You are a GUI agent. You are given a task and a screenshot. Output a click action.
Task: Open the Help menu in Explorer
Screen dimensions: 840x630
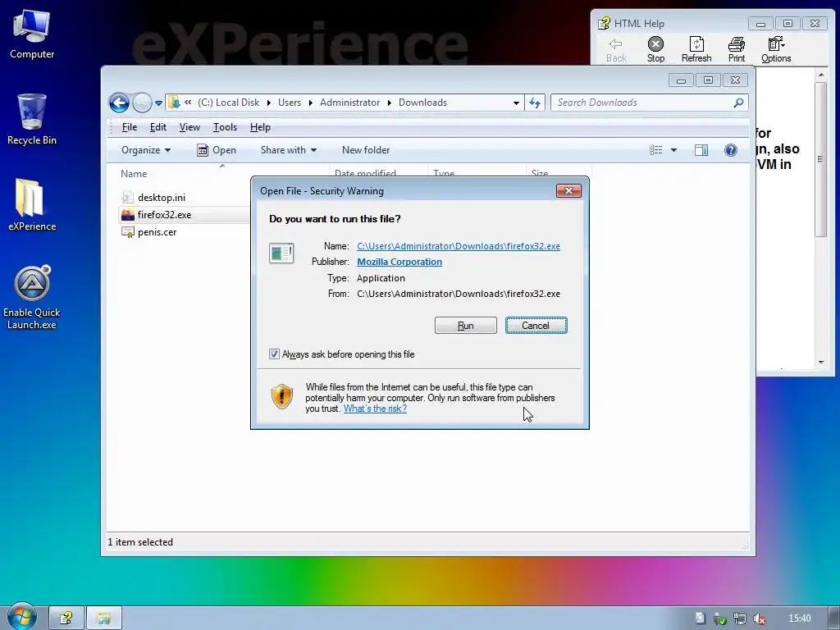(x=260, y=127)
